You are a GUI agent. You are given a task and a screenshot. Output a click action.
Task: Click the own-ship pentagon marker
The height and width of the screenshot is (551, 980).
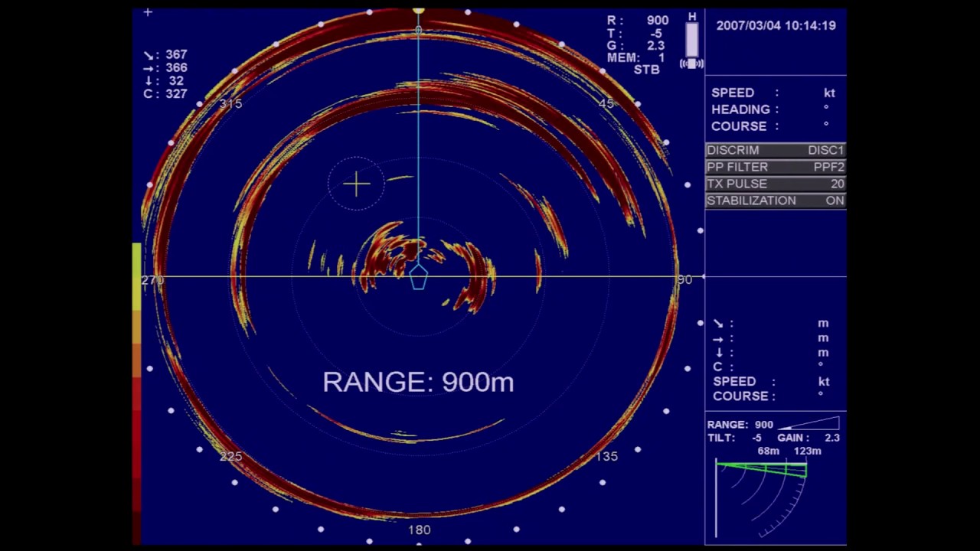418,277
